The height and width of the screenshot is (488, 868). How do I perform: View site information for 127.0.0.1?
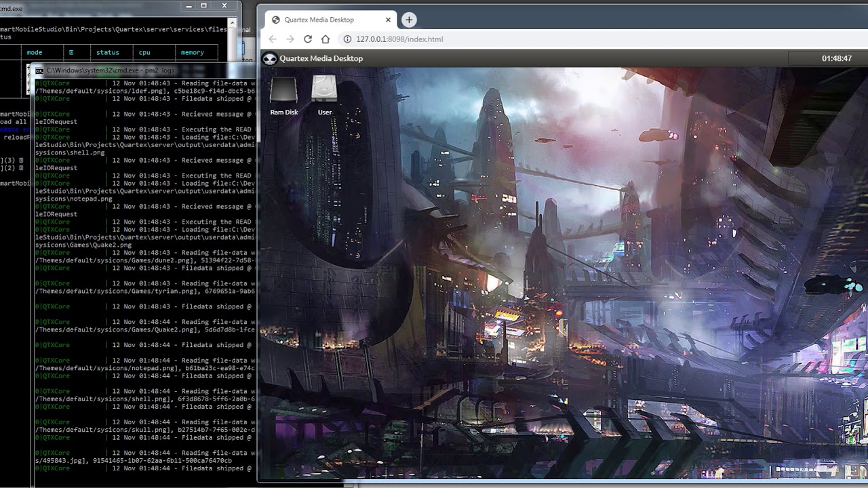(x=347, y=39)
